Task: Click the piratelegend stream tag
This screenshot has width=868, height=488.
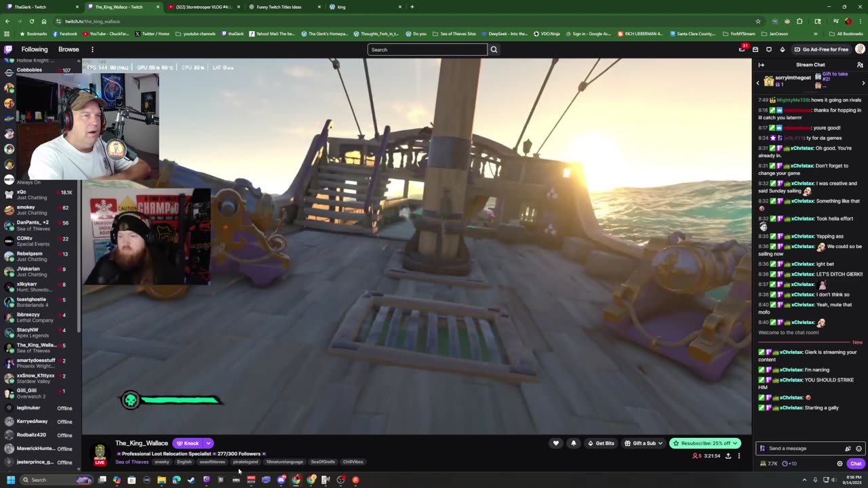Action: (x=245, y=462)
